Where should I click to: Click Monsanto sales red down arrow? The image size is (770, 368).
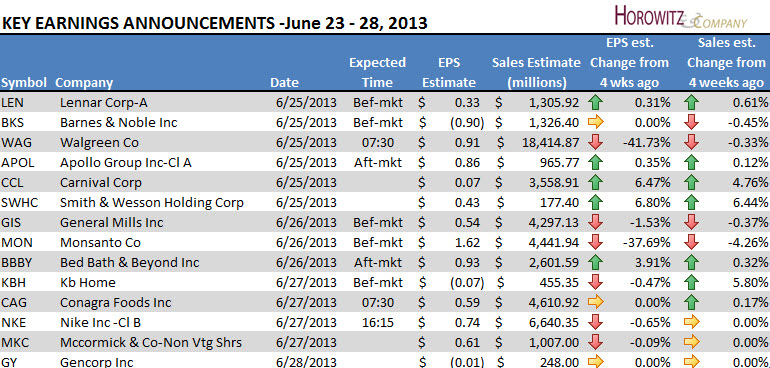(x=691, y=242)
